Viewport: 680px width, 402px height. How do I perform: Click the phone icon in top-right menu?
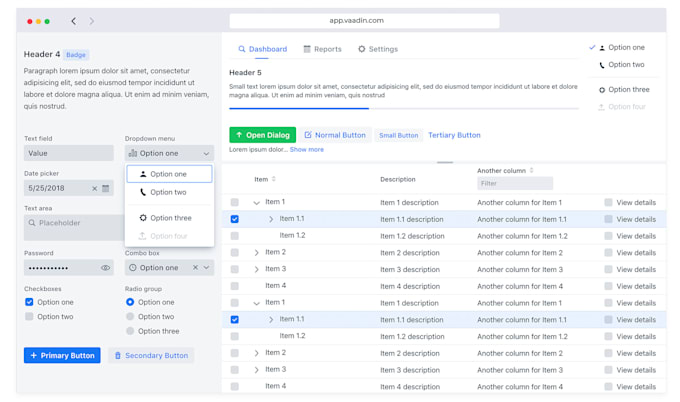pos(602,65)
